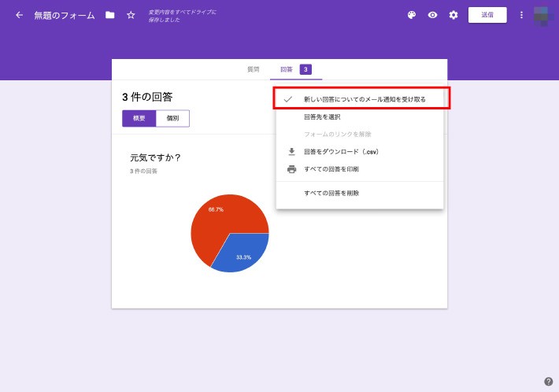This screenshot has height=392, width=559.
Task: Open the user account avatar
Action: tap(543, 15)
